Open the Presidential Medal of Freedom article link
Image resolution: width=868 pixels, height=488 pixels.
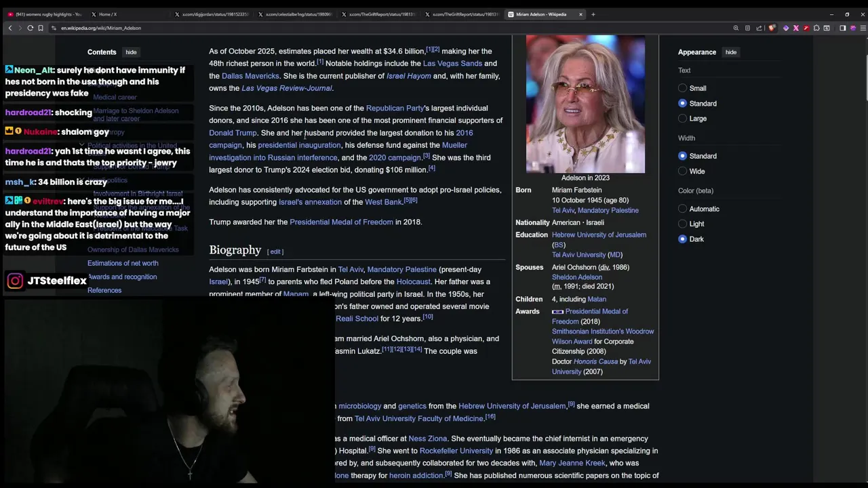[x=341, y=222]
